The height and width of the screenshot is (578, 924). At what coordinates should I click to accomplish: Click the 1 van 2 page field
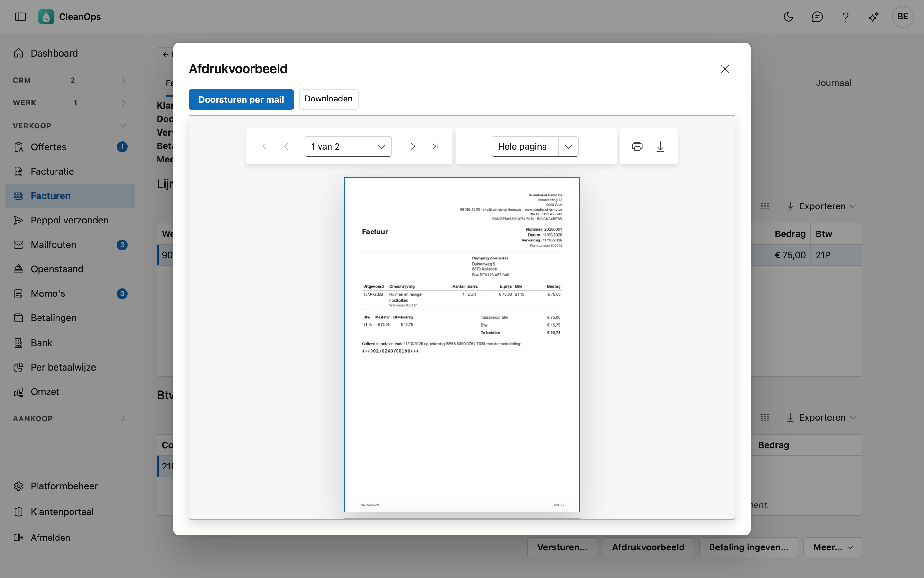tap(338, 146)
